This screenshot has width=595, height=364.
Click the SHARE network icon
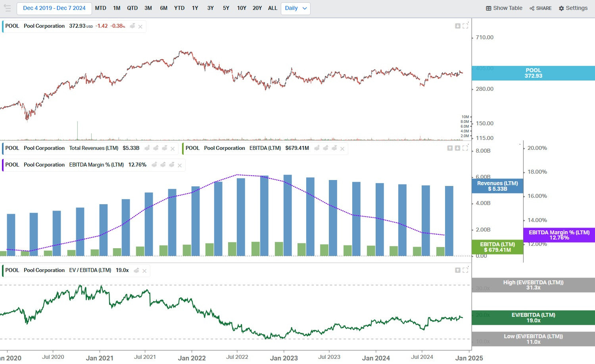pyautogui.click(x=532, y=8)
